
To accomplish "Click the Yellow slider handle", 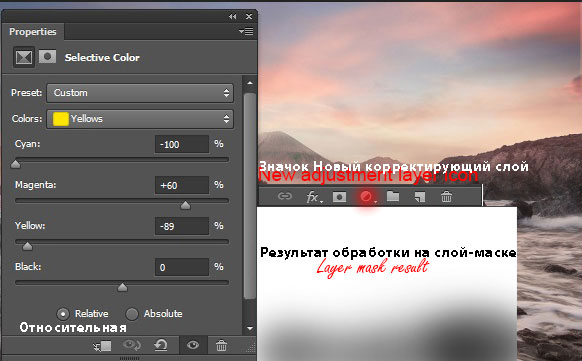I will coord(27,246).
